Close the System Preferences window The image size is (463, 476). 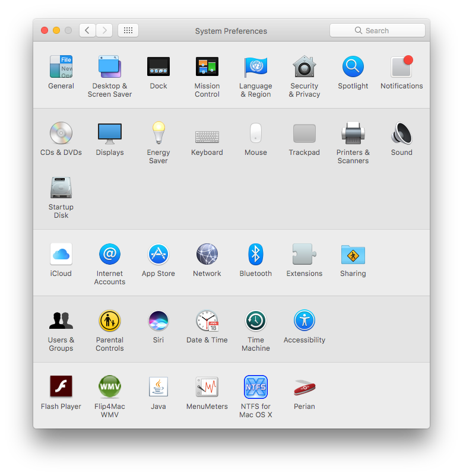coord(45,30)
